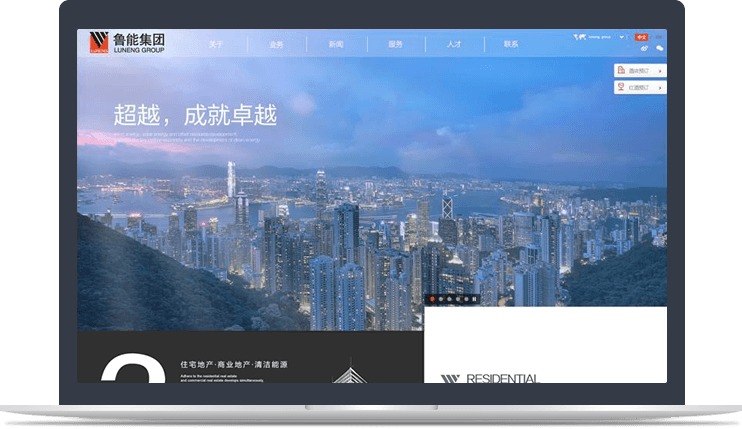Screen dimensions: 742x429
Task: Switch language with the red 中文 button
Action: (x=641, y=37)
